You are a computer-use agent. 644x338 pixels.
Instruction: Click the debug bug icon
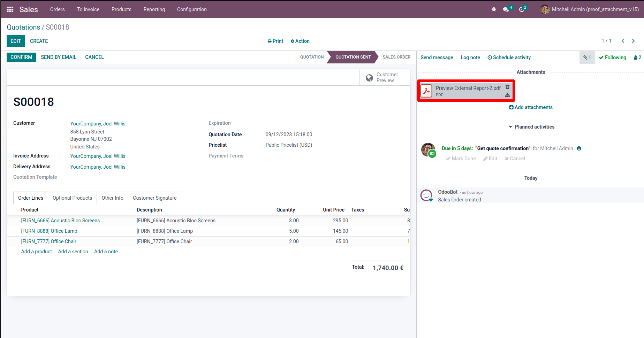494,9
